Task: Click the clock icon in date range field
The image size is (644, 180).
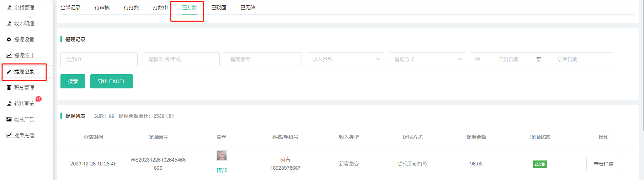Action: point(478,59)
